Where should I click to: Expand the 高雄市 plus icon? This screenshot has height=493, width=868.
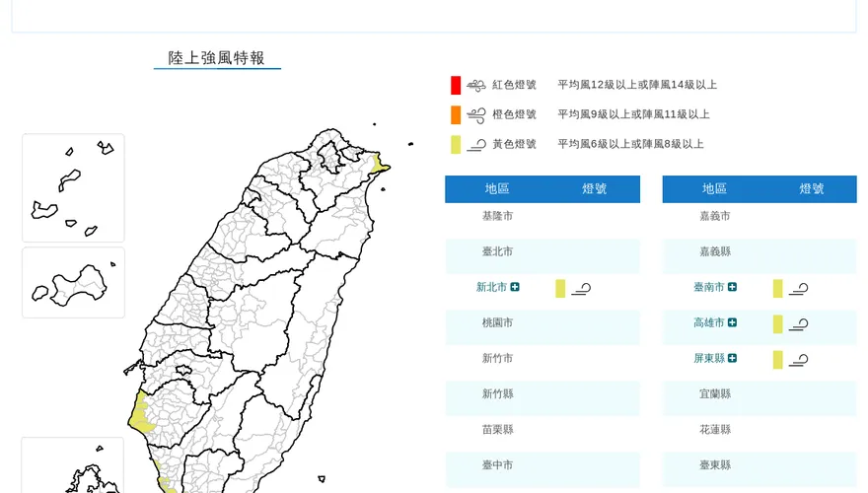coord(732,322)
